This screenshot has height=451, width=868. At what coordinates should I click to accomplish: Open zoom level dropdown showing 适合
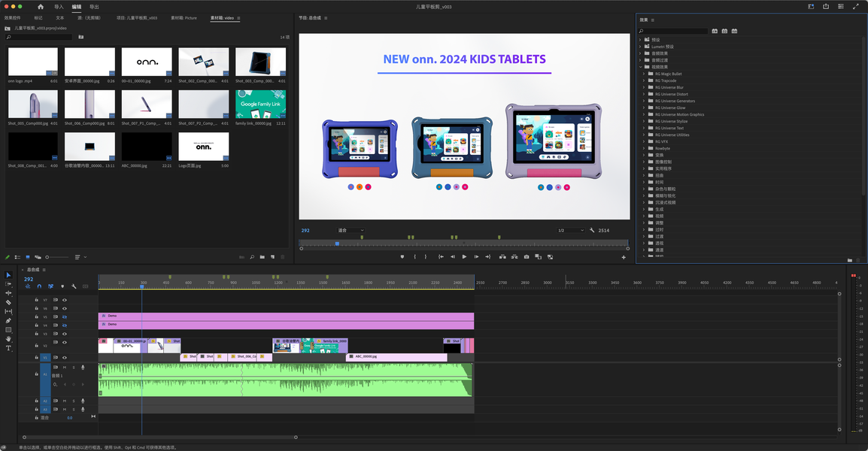351,230
